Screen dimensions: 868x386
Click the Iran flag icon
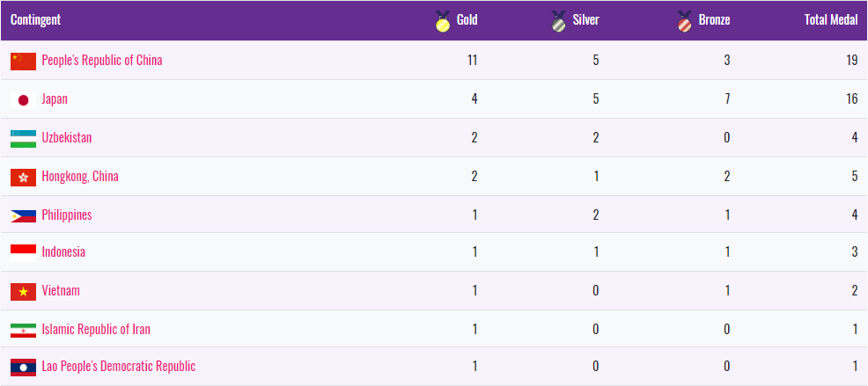24,330
